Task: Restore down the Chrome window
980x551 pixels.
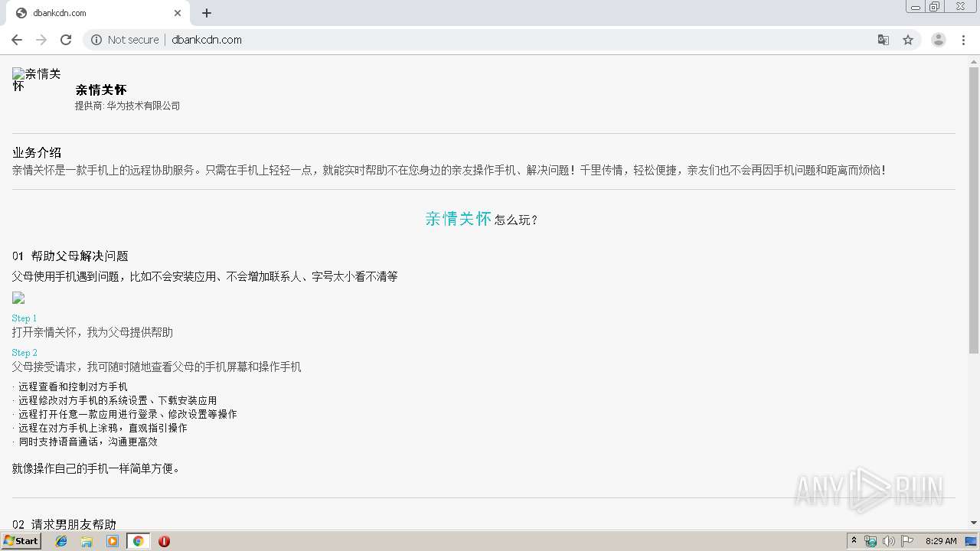Action: pos(935,7)
